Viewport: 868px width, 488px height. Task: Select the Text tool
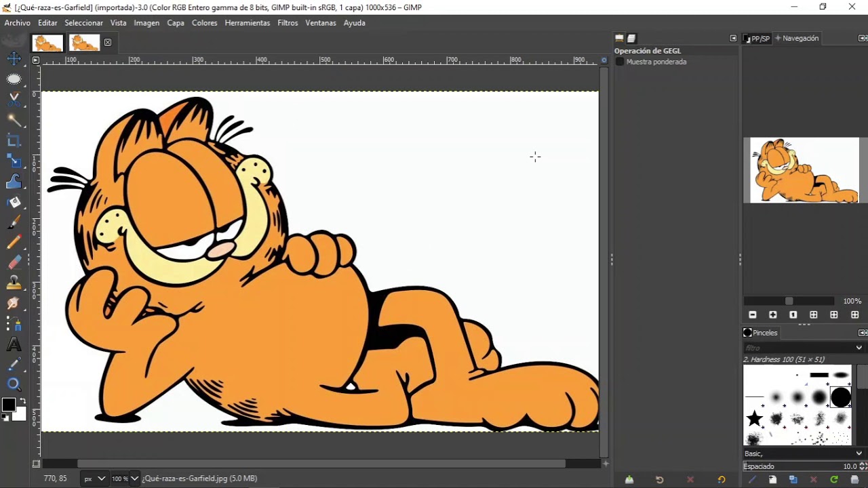[14, 344]
